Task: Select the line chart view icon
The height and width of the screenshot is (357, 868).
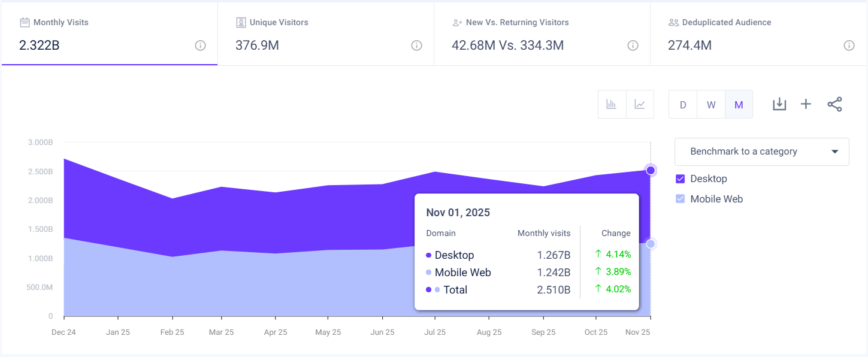Action: [x=640, y=104]
